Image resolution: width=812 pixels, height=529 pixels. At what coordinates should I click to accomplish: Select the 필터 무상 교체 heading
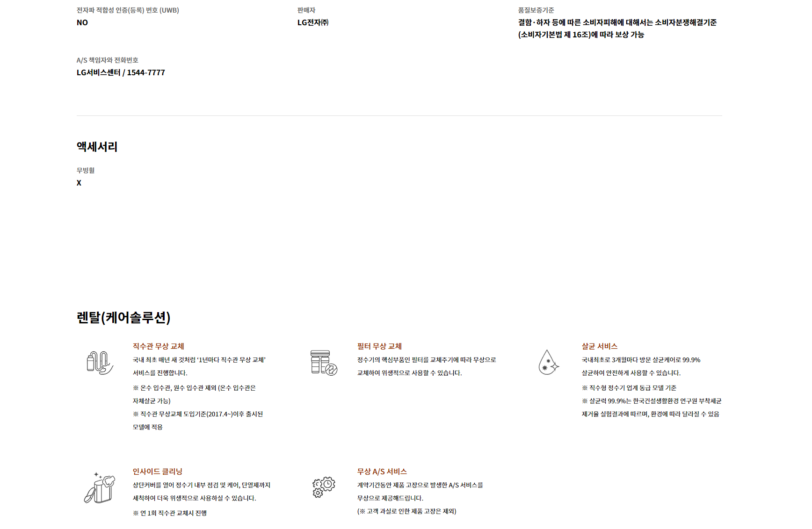point(379,346)
